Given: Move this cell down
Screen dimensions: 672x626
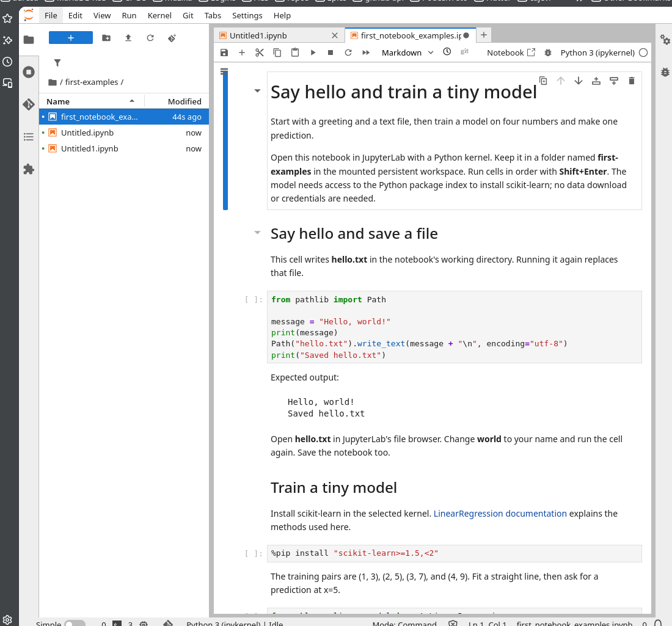Looking at the screenshot, I should click(578, 81).
